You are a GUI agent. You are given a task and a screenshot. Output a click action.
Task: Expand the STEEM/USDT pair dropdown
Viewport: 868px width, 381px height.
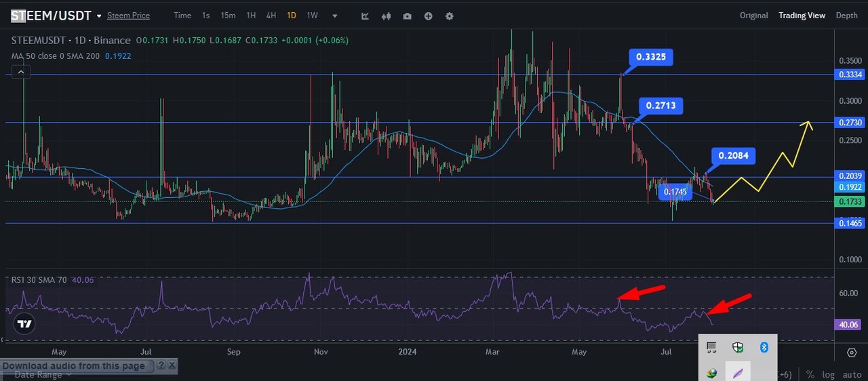[x=99, y=16]
